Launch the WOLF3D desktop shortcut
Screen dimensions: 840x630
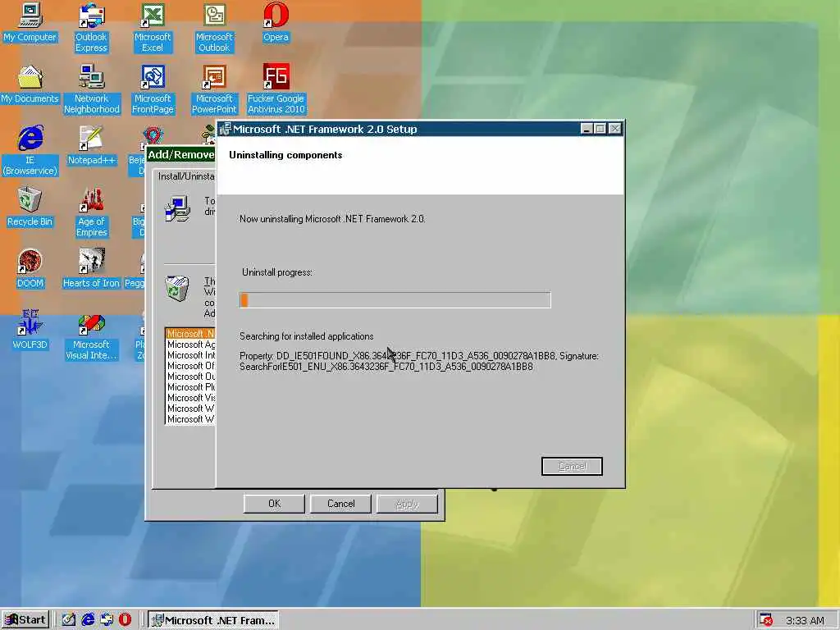[30, 330]
